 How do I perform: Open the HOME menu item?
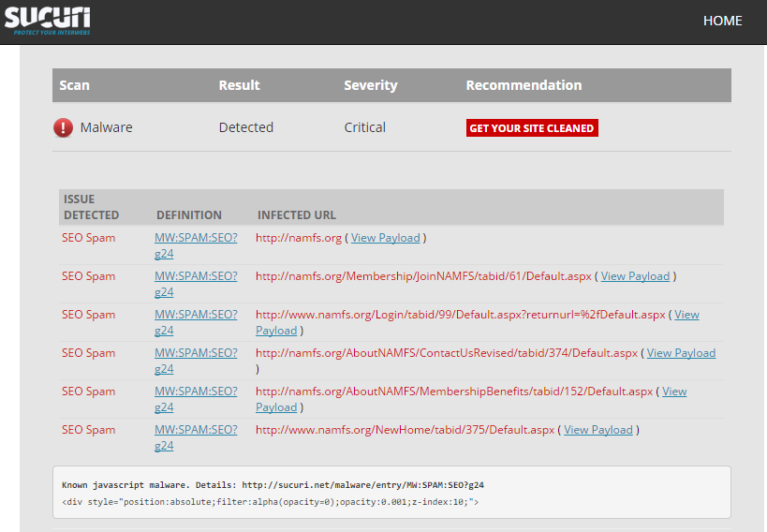[x=722, y=21]
